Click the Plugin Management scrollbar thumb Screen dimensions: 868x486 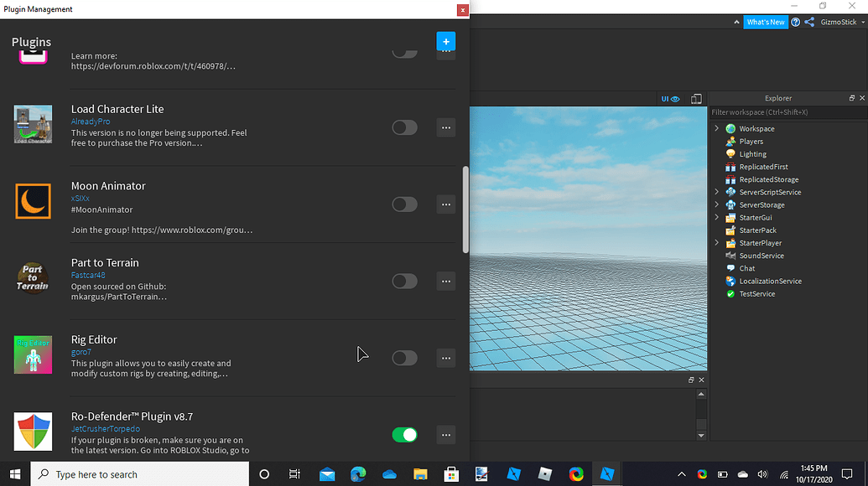click(x=465, y=209)
